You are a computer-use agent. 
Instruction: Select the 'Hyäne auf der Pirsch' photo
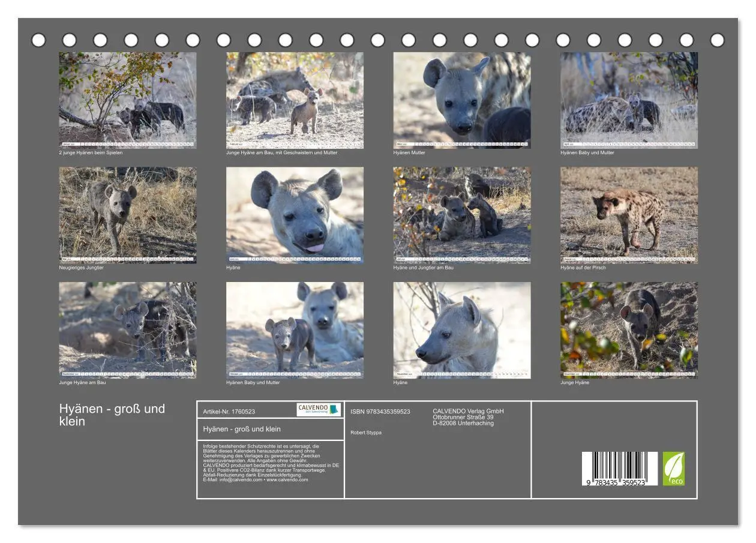(629, 215)
